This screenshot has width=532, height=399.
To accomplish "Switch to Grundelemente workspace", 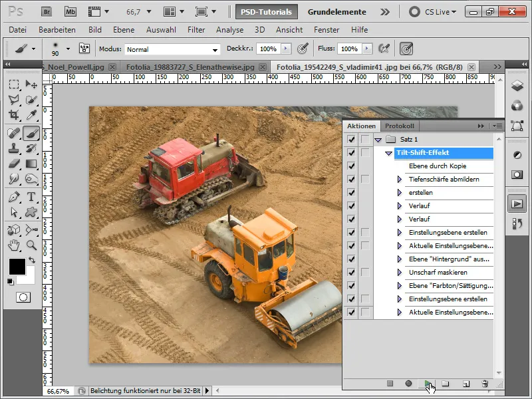I will 337,12.
